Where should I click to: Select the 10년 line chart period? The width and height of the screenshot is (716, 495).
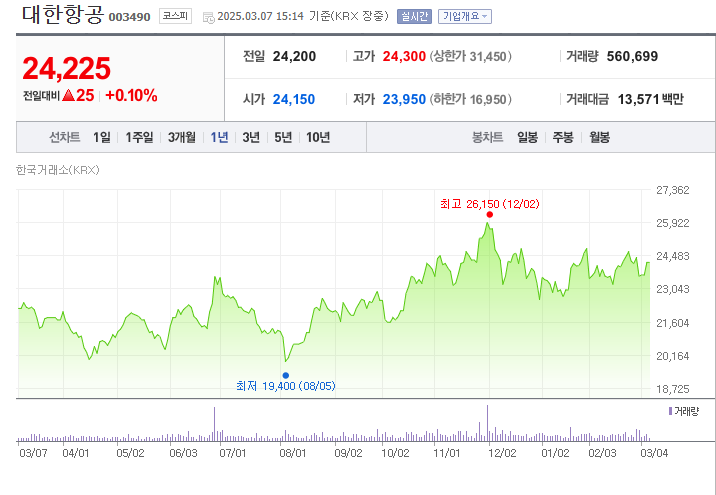[x=318, y=137]
